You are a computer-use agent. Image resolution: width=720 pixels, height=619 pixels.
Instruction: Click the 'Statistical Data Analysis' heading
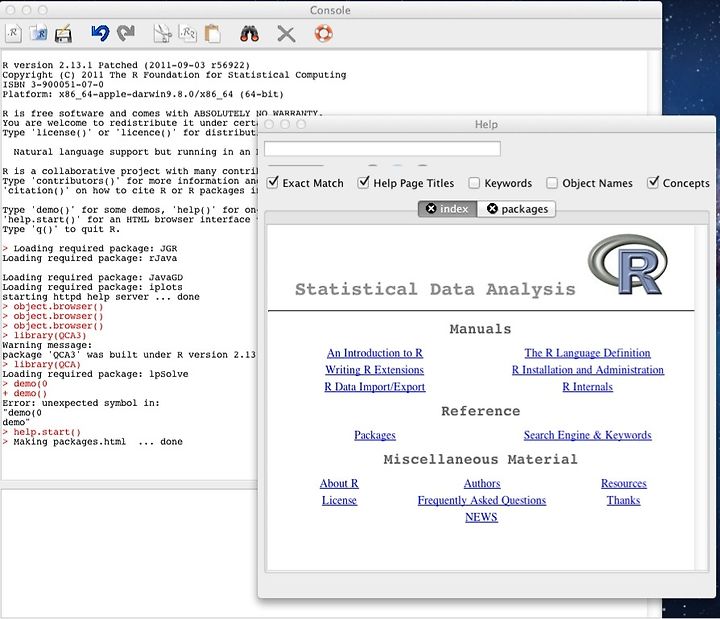click(x=435, y=289)
